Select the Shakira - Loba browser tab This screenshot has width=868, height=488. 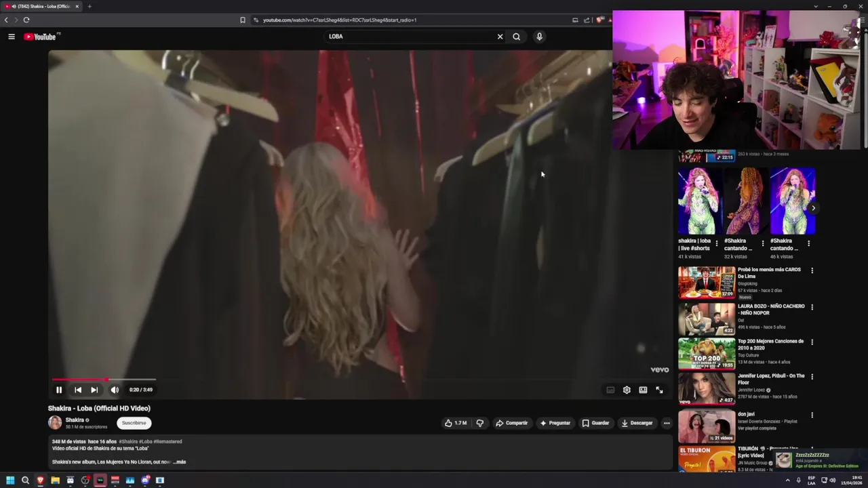click(41, 6)
